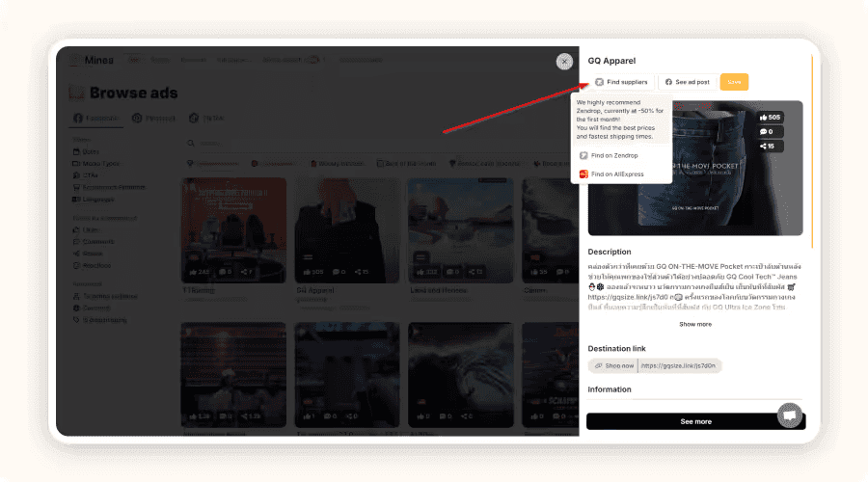This screenshot has height=482, width=868.
Task: Click the search magnifier icon
Action: pos(190,143)
